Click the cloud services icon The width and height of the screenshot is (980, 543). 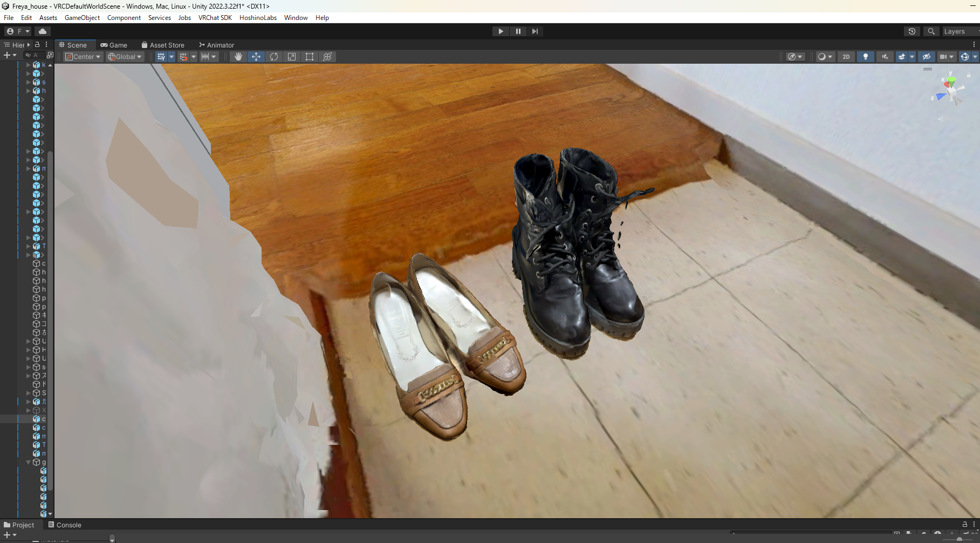click(x=43, y=31)
